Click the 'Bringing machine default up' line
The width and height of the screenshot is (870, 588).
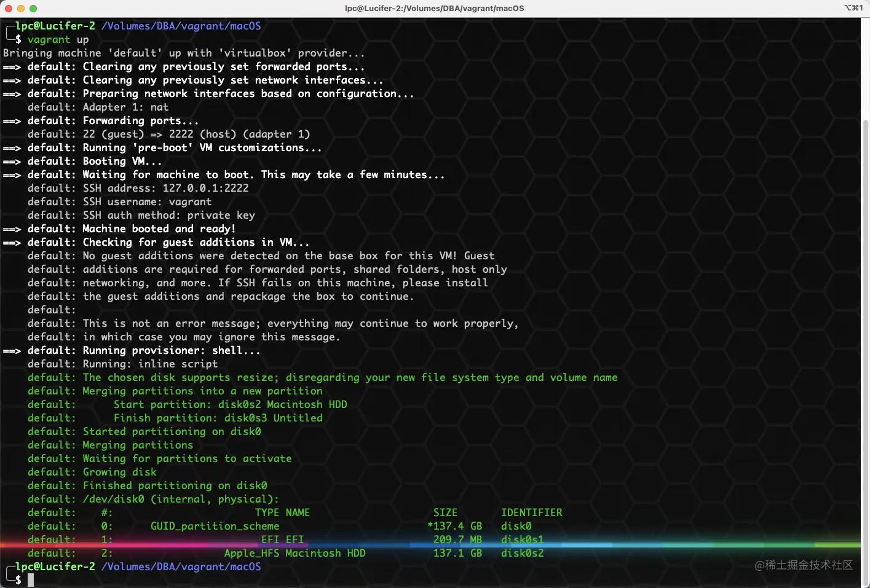coord(184,53)
